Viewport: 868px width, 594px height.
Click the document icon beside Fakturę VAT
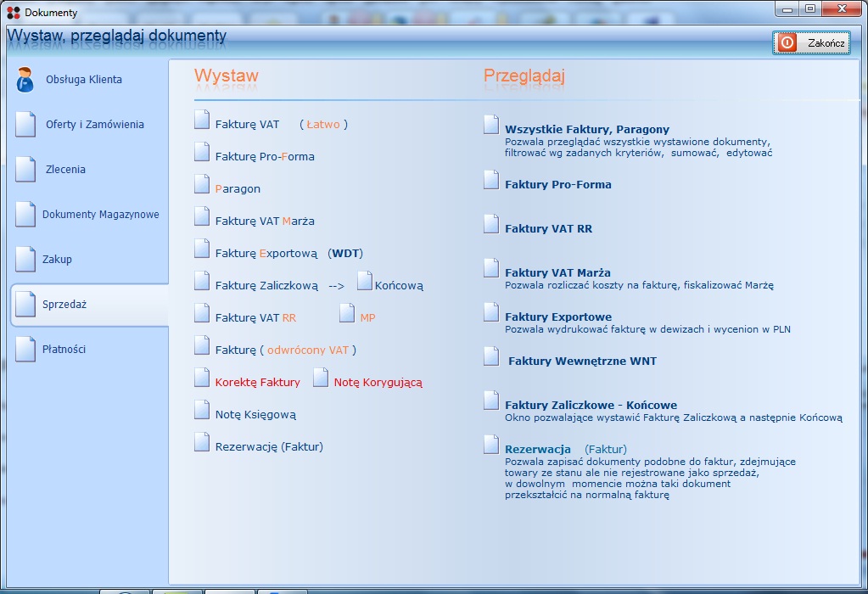[202, 120]
